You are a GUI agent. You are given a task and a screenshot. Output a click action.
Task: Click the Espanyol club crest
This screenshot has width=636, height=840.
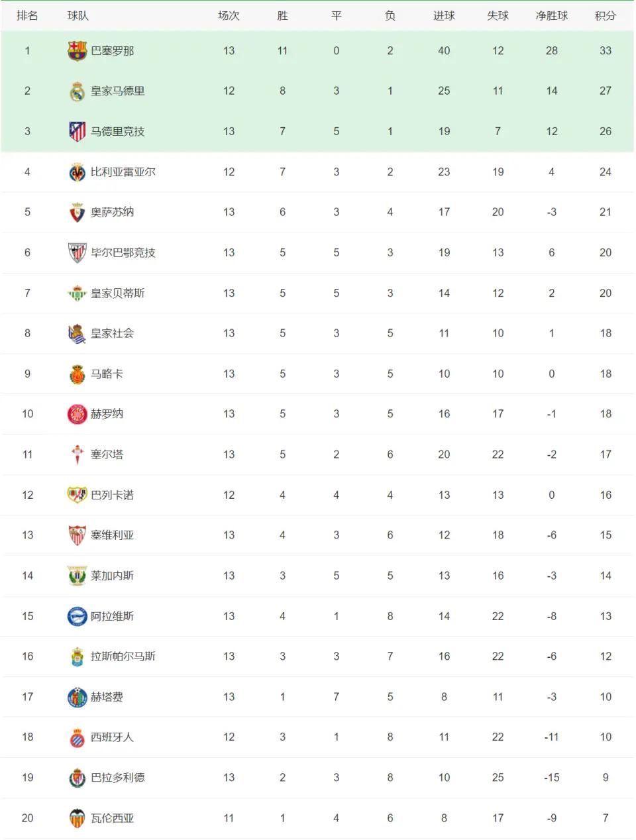tap(78, 737)
